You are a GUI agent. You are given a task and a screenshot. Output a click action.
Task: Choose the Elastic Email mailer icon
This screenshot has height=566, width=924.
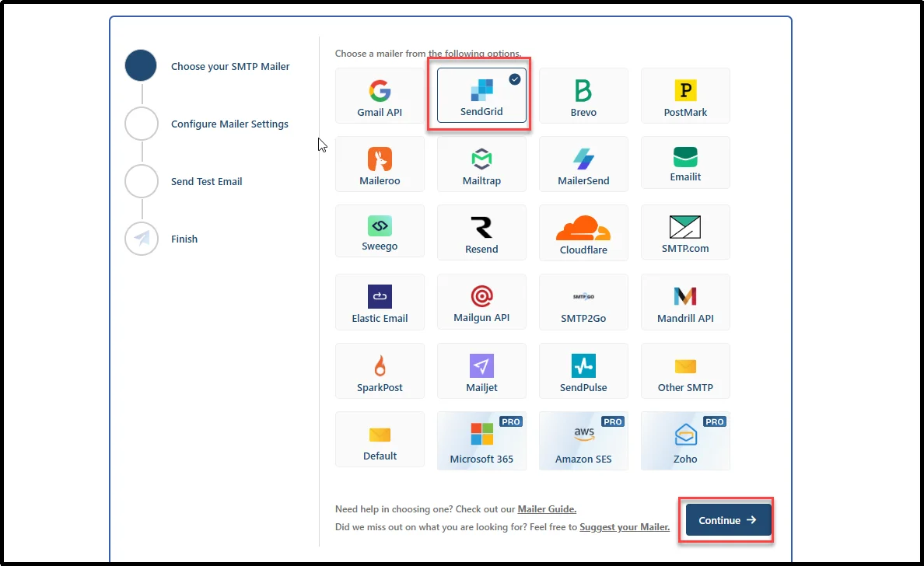(380, 296)
